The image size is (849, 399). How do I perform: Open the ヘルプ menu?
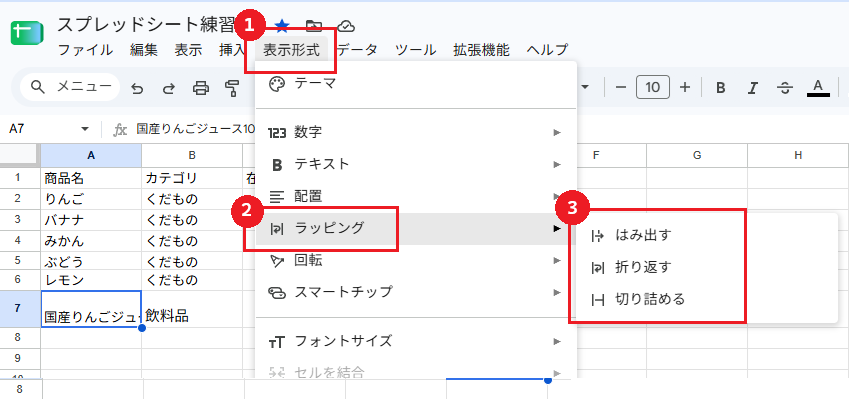pyautogui.click(x=547, y=50)
